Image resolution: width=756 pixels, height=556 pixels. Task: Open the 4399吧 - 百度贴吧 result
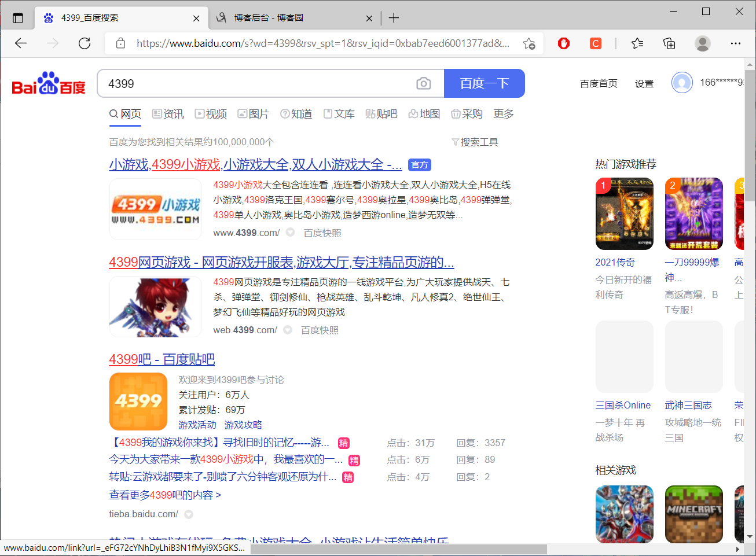pyautogui.click(x=162, y=359)
